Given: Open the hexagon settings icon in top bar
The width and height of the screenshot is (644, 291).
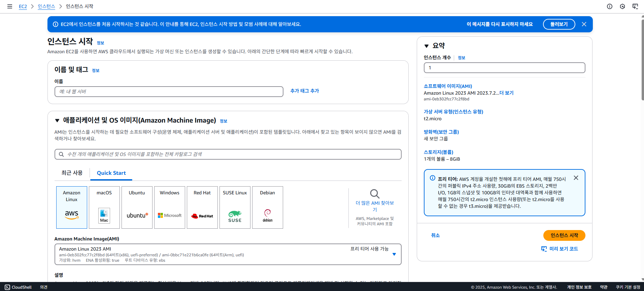Looking at the screenshot, I should coord(622,6).
